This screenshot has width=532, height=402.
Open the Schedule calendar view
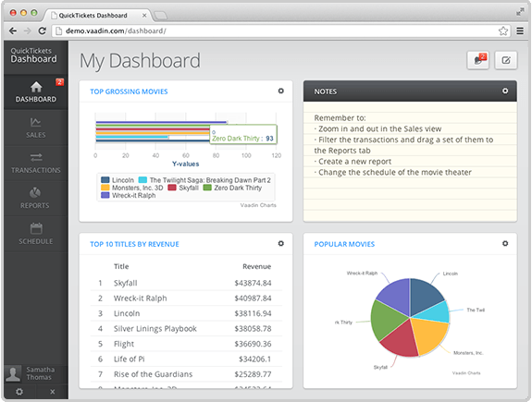tap(36, 234)
